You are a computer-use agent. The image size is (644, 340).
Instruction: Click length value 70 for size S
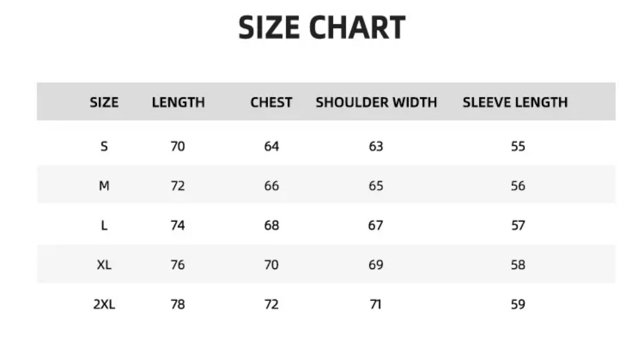pyautogui.click(x=178, y=147)
